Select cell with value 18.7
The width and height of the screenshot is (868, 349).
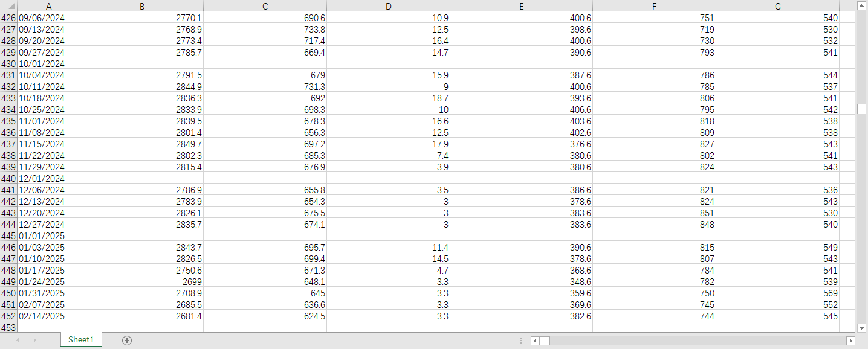388,98
